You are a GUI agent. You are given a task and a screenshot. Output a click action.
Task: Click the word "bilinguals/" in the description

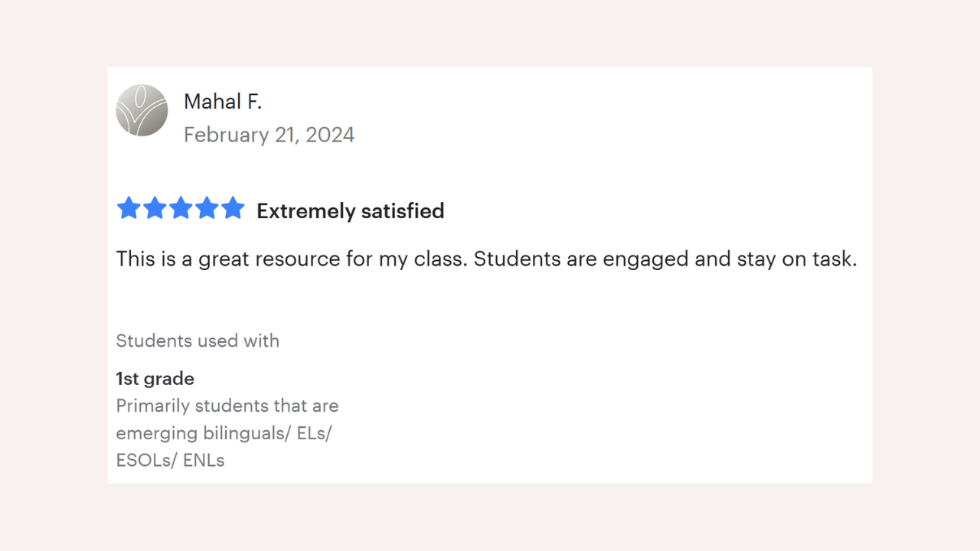point(247,433)
